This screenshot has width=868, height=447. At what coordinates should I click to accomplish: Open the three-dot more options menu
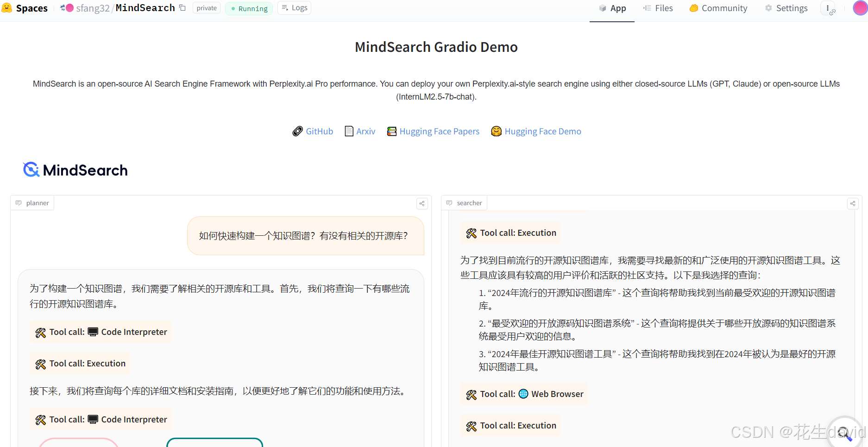coord(828,8)
